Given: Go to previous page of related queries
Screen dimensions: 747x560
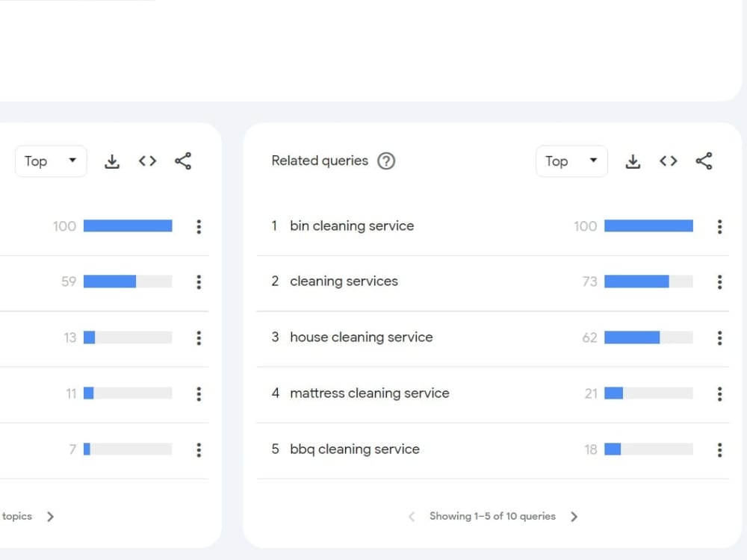Looking at the screenshot, I should [412, 517].
